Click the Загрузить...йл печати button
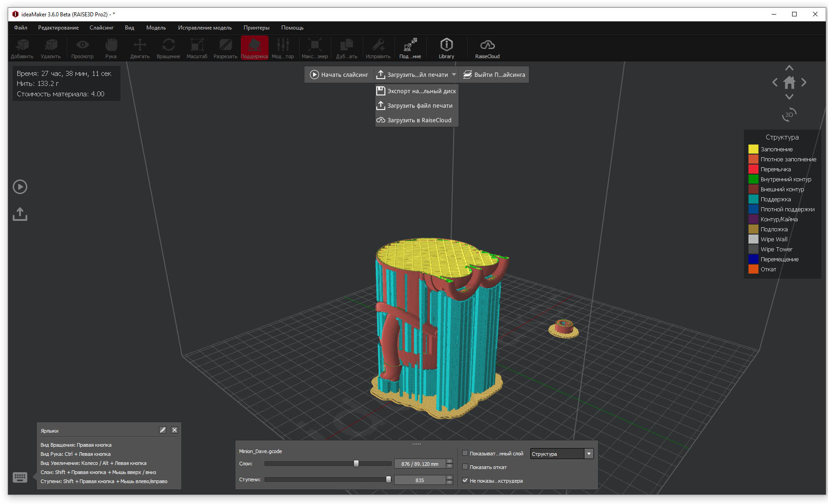This screenshot has width=828, height=504. (412, 75)
